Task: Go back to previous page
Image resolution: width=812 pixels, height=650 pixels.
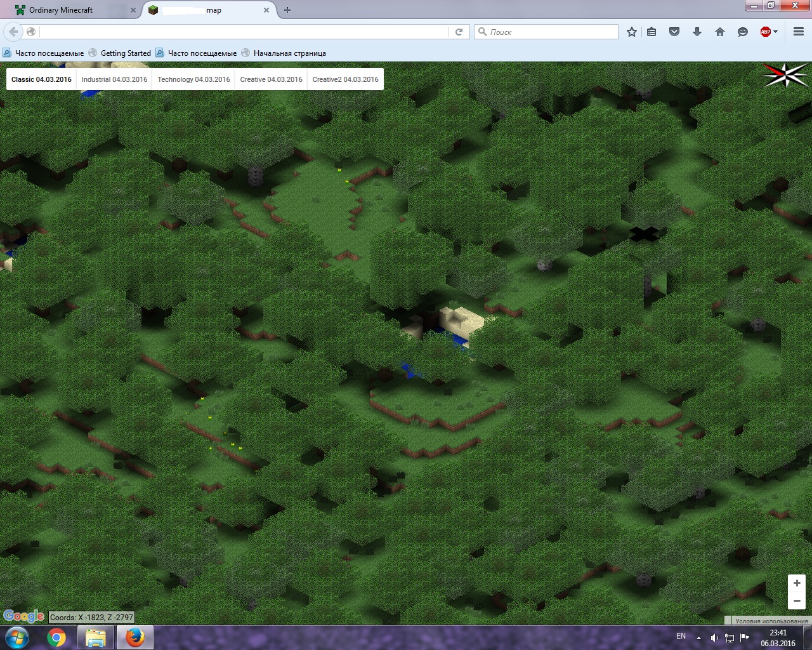Action: point(13,32)
